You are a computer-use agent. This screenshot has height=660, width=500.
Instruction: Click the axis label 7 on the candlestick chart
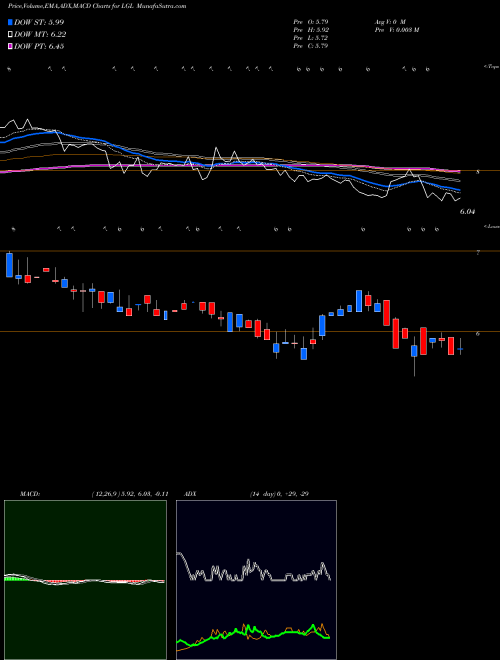(477, 253)
